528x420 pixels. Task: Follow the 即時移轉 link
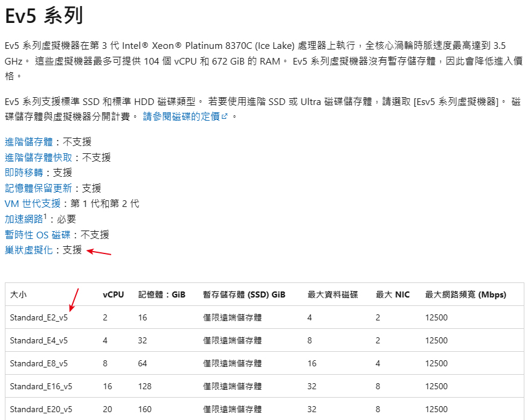click(x=24, y=173)
